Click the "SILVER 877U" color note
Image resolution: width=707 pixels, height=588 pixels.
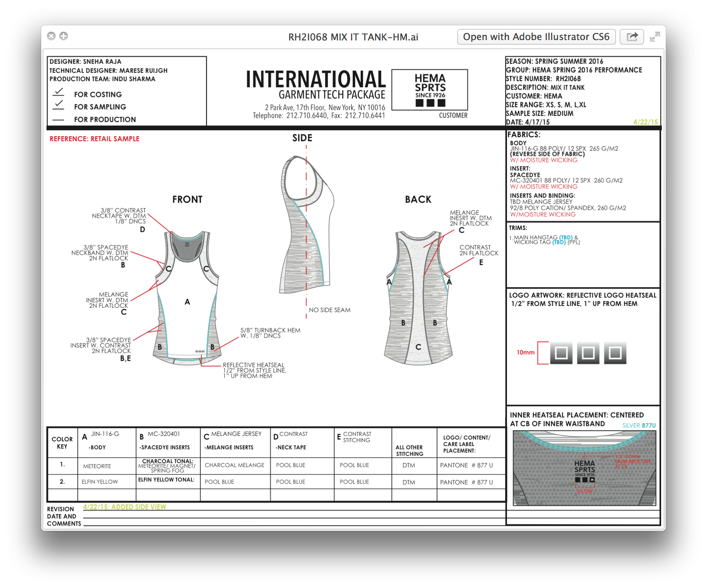pos(639,425)
